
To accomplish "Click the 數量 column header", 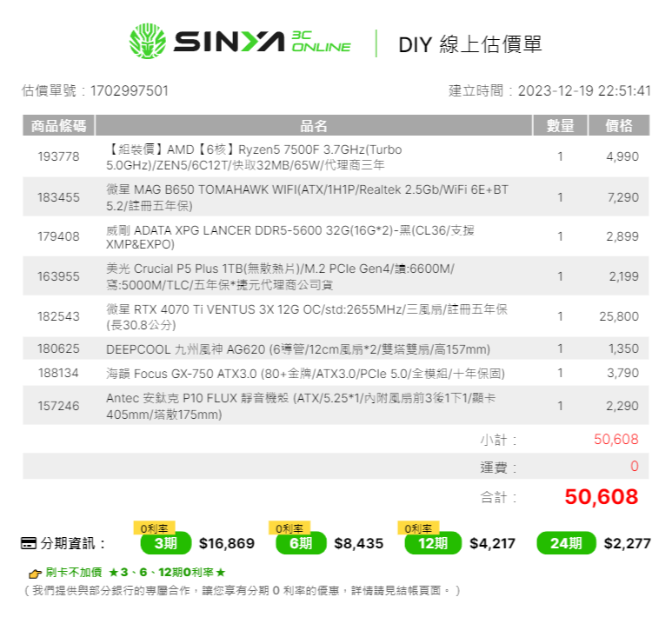I will click(x=560, y=125).
